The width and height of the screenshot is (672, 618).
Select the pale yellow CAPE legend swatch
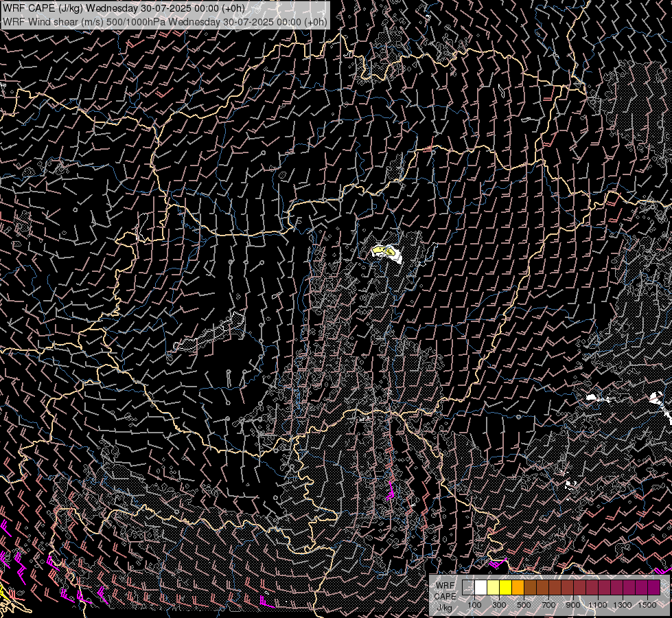point(494,587)
